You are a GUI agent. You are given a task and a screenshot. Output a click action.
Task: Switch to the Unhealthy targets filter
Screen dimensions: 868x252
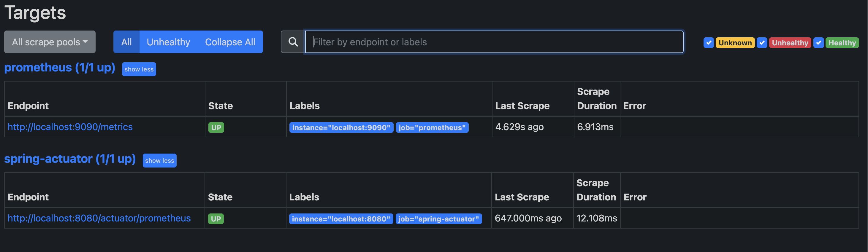pyautogui.click(x=168, y=42)
